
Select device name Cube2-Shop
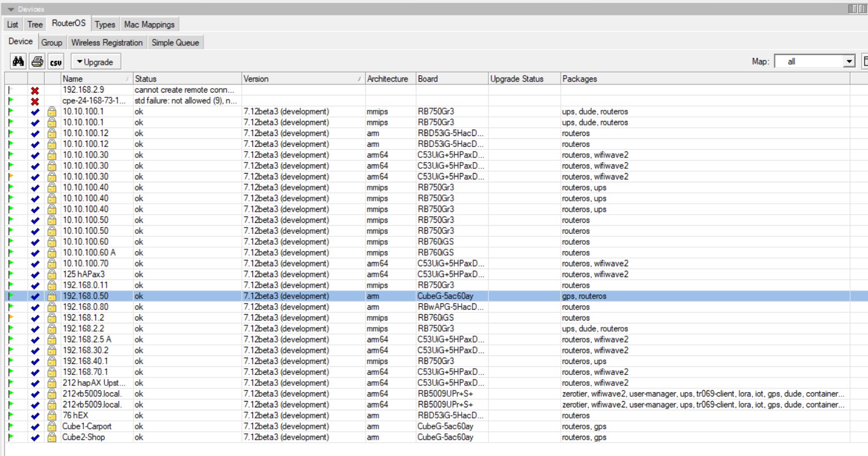[x=84, y=437]
